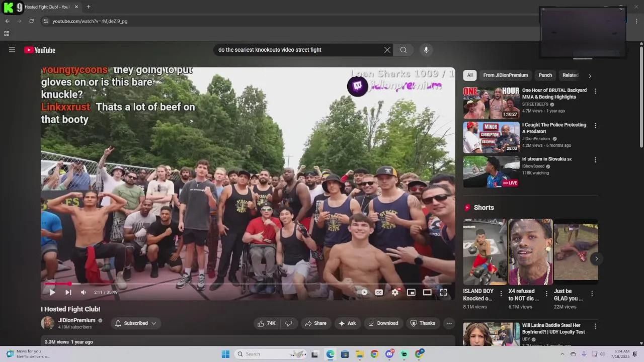Screen dimensions: 644x362
Task: Share the video
Action: click(315, 323)
